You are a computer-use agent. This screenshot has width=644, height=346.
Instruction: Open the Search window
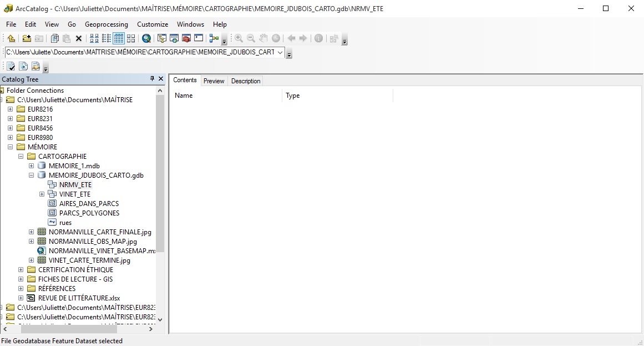145,38
